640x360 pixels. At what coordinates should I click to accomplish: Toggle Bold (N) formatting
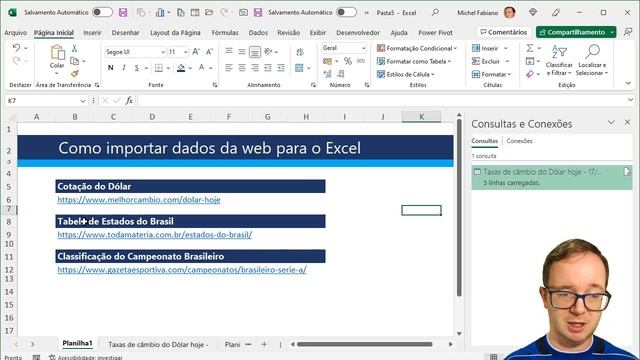[x=111, y=68]
